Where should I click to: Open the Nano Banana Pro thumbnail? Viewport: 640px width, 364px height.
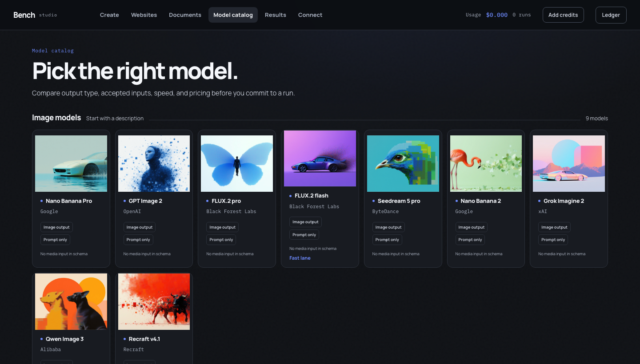(x=71, y=164)
